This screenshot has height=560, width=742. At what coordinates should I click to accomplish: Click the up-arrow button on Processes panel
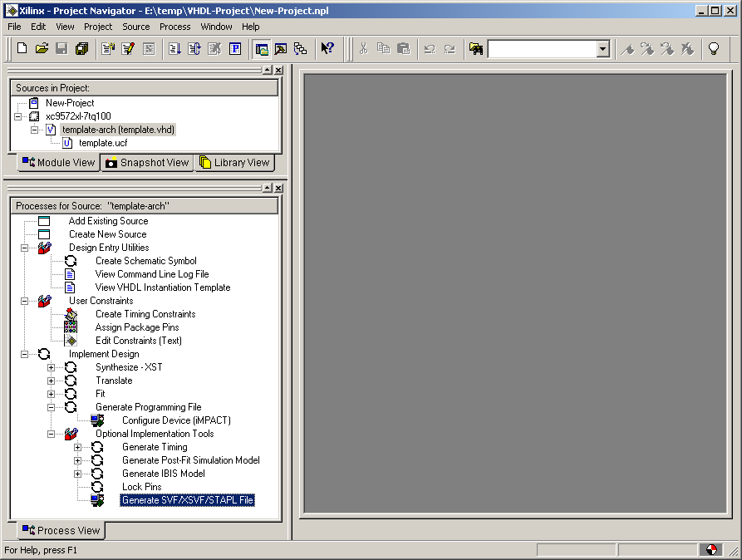point(268,188)
